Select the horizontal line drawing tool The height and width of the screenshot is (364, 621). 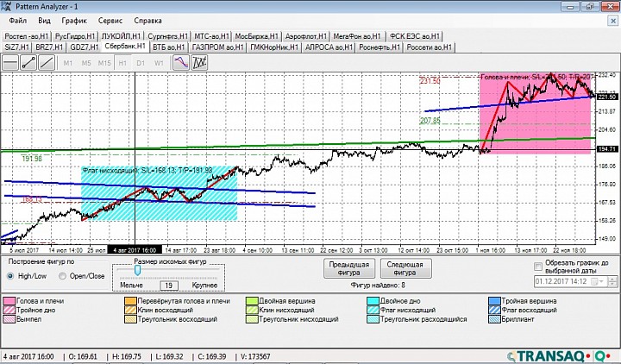coord(10,63)
